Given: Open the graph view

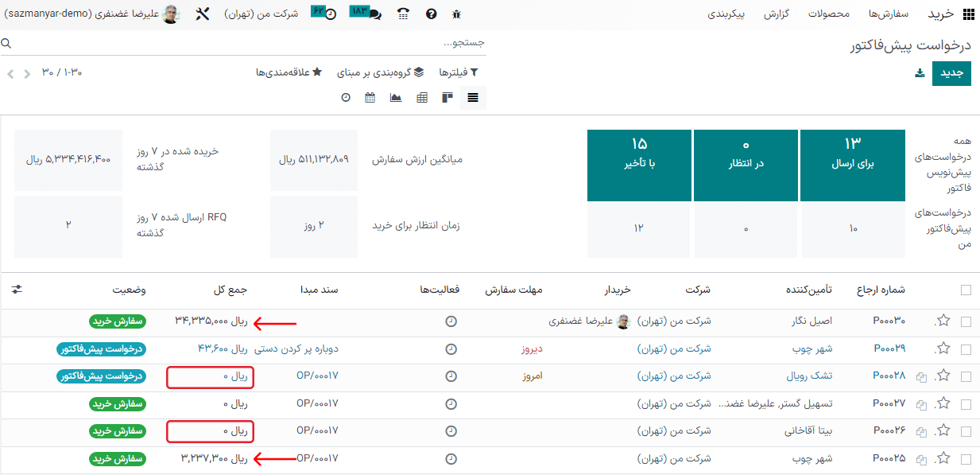Looking at the screenshot, I should click(x=396, y=97).
